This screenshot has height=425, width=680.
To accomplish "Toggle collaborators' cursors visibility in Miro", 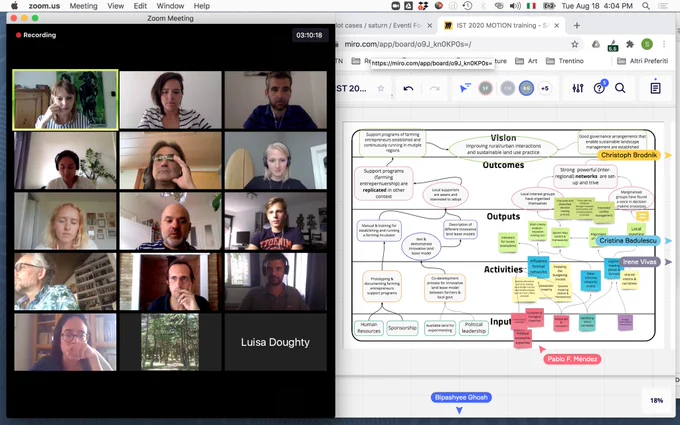I will click(465, 88).
